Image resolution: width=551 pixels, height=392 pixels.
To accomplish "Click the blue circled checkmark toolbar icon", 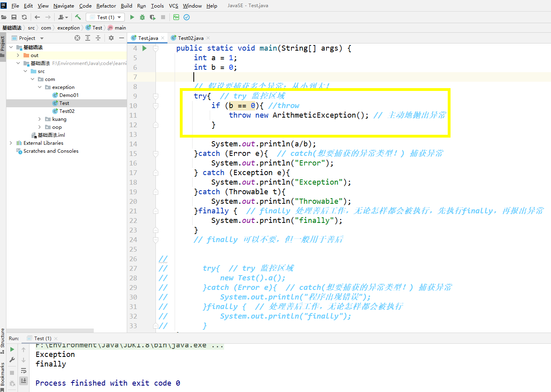I will [x=187, y=17].
